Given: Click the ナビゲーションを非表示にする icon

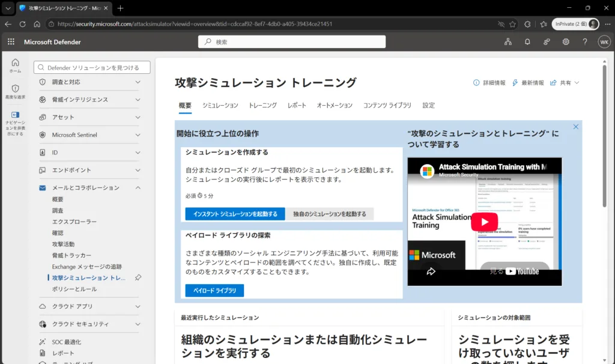Looking at the screenshot, I should tap(15, 123).
